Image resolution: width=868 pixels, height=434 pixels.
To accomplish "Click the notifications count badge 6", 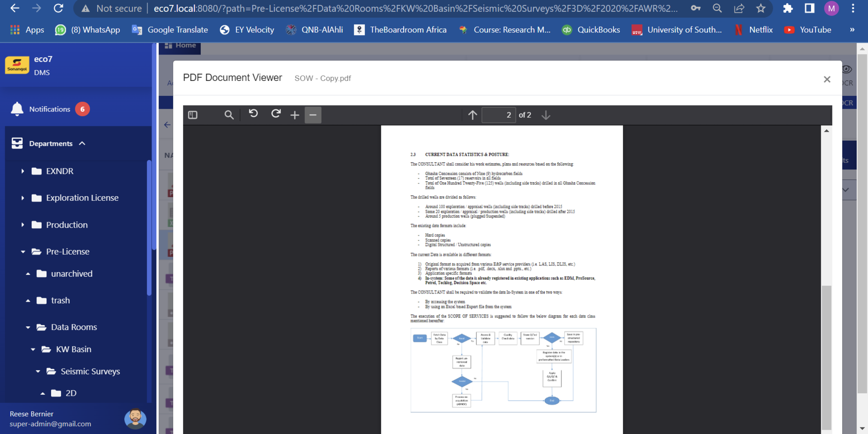I will 82,109.
